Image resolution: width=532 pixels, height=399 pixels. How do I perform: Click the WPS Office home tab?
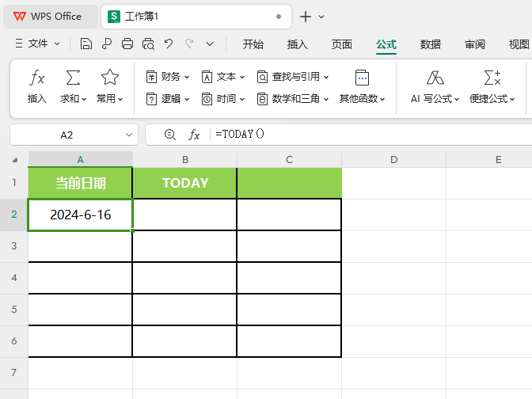(49, 17)
